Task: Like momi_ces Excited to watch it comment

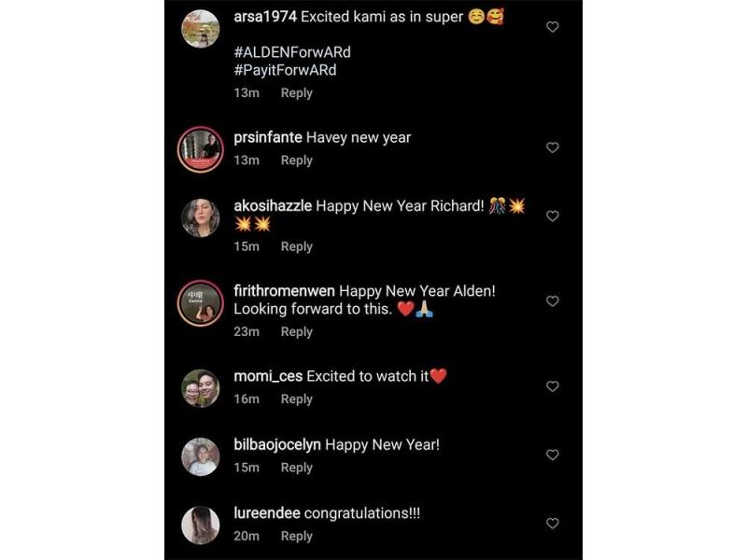Action: click(552, 386)
